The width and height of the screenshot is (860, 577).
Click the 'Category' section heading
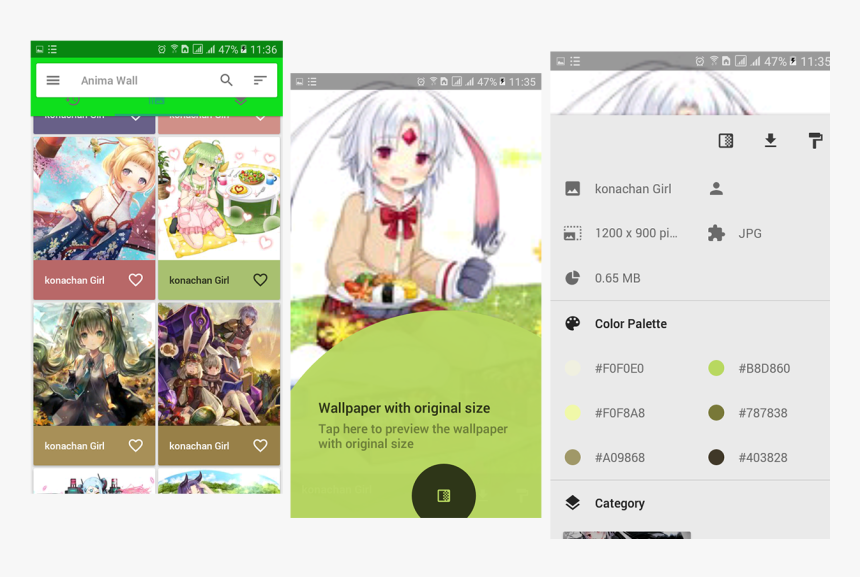[620, 504]
